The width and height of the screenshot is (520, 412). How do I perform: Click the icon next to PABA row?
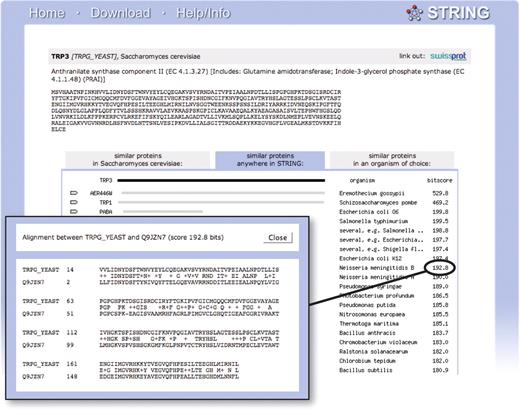point(74,212)
